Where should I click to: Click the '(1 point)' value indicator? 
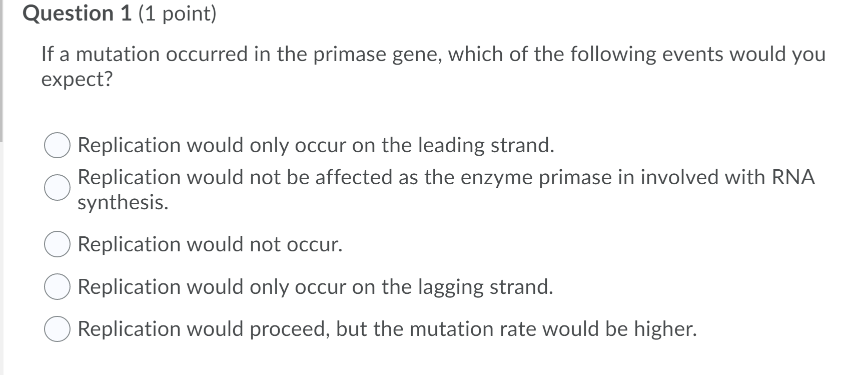[x=177, y=13]
